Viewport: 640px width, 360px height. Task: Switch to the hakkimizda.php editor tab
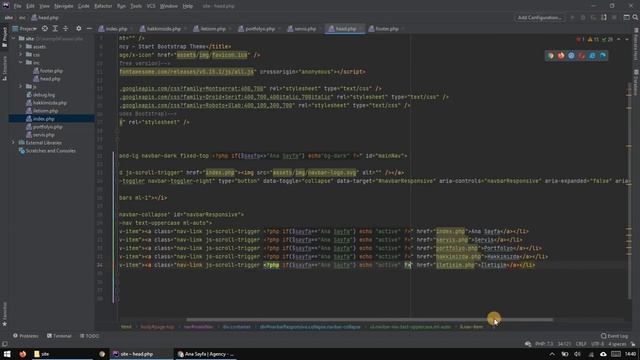point(160,29)
